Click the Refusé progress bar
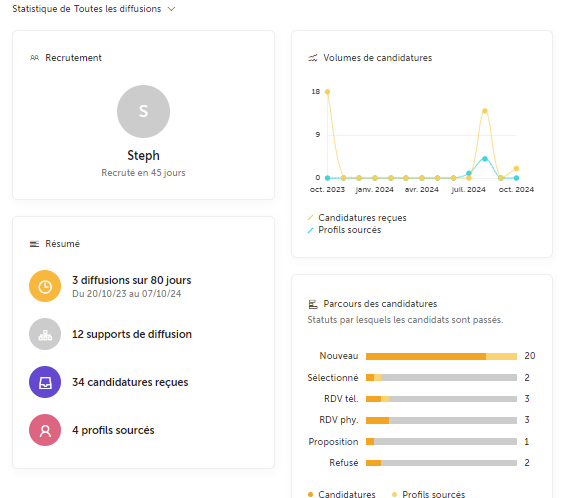This screenshot has width=565, height=498. (441, 463)
